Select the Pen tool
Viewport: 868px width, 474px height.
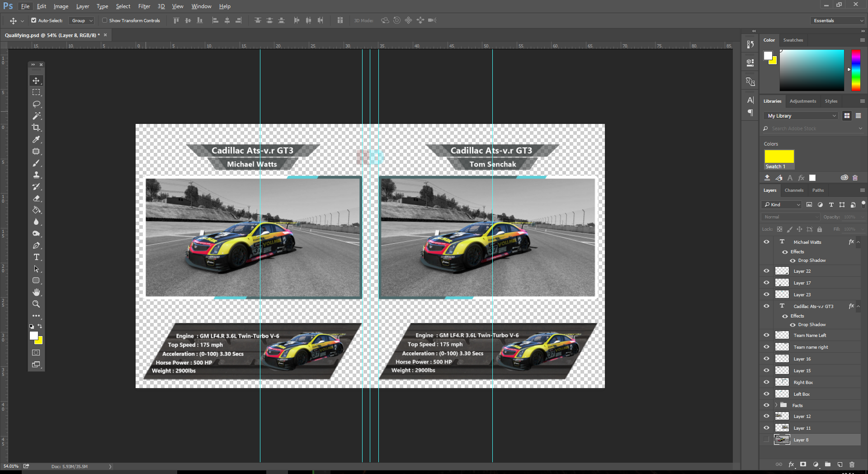[36, 245]
